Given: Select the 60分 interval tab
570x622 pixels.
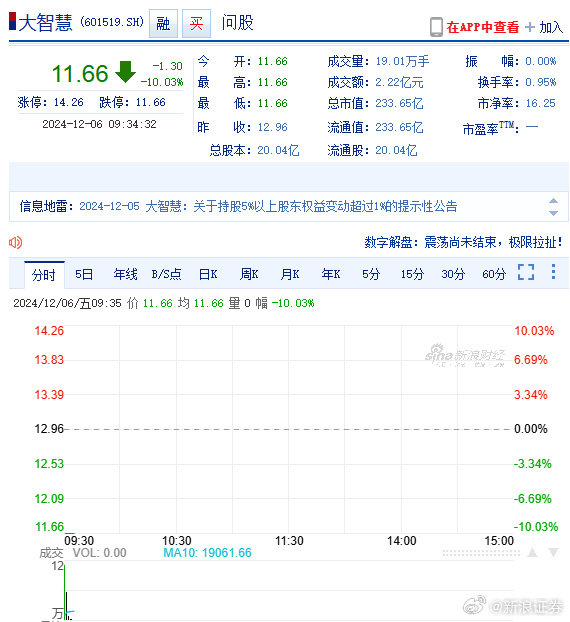Looking at the screenshot, I should click(494, 274).
